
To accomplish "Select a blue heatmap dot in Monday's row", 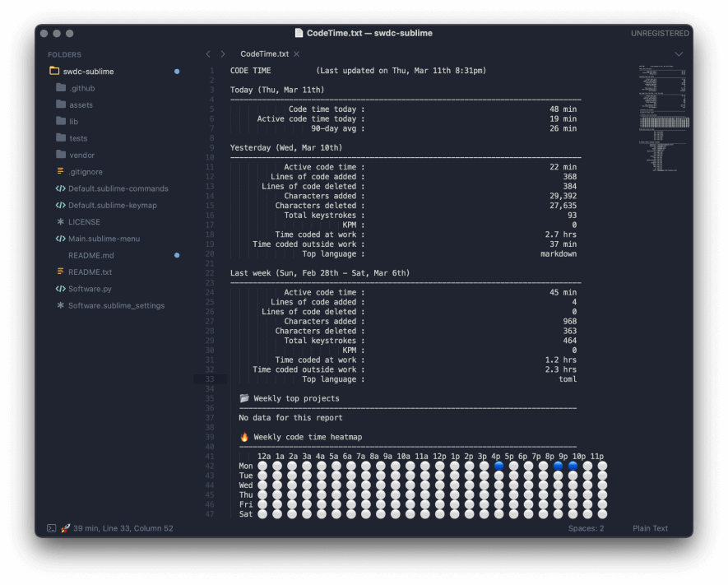I will tap(498, 465).
